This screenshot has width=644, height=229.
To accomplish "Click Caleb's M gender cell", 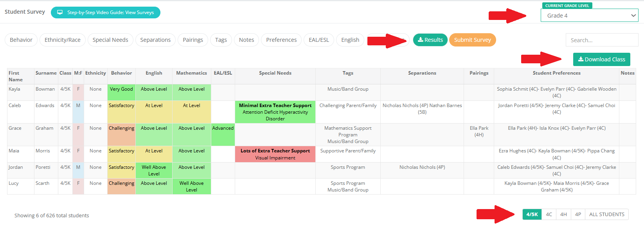I will (78, 112).
